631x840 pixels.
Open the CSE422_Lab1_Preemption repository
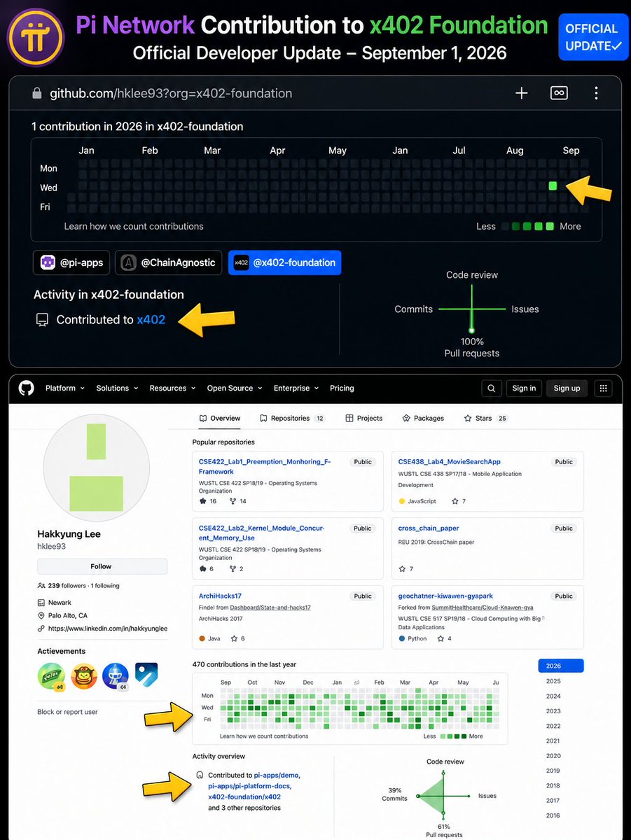coord(265,467)
